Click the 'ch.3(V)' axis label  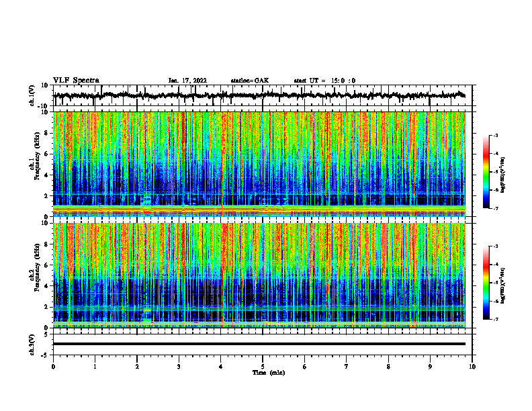[x=32, y=345]
